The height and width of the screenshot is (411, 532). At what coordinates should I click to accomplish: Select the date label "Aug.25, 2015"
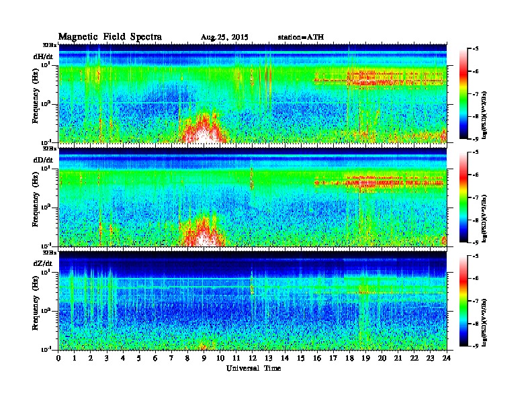point(224,38)
